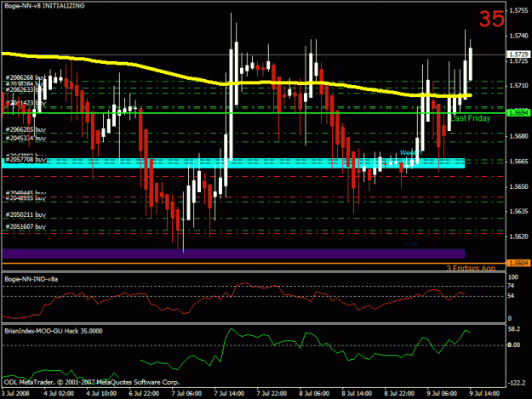Click the order label #2086268 buy
This screenshot has width=532, height=399.
26,77
